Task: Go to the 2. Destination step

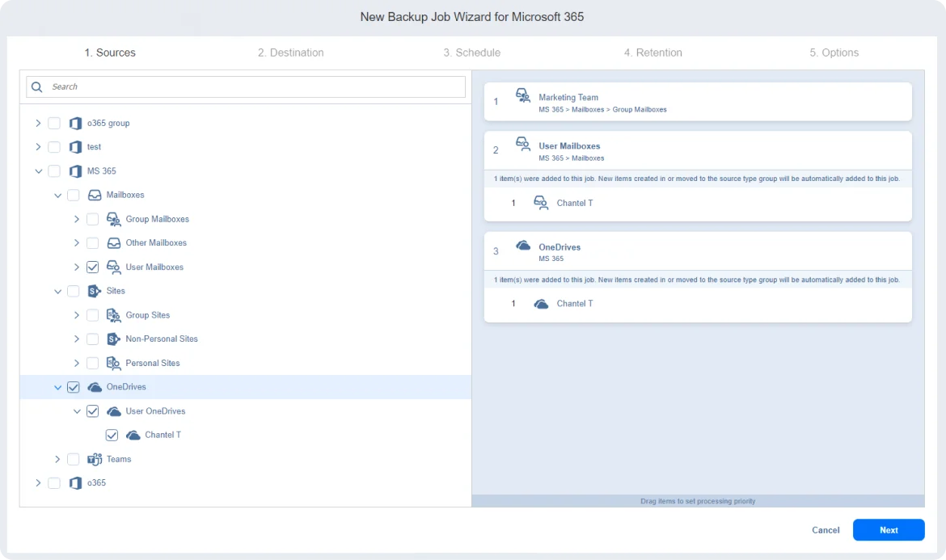Action: (290, 53)
